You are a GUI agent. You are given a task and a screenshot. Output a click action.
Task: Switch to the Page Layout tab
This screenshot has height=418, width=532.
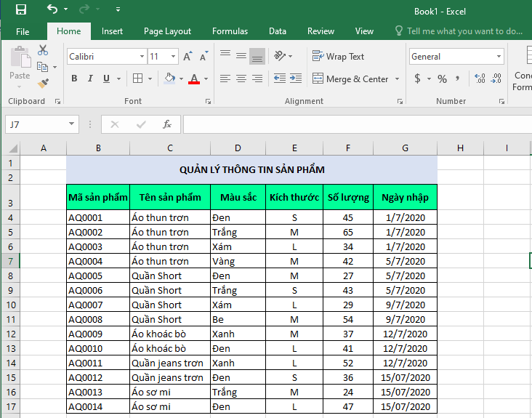[x=167, y=31]
